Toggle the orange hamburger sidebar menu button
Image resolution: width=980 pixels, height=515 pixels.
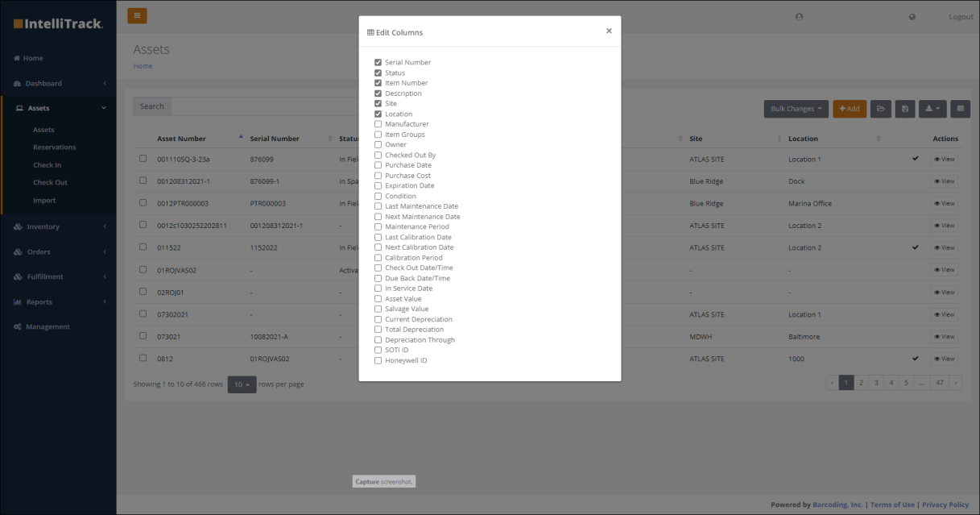137,15
